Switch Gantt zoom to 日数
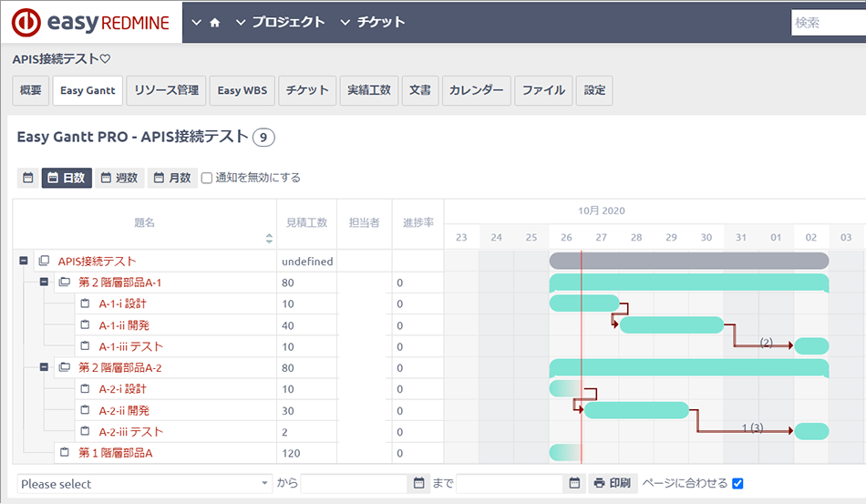 67,178
